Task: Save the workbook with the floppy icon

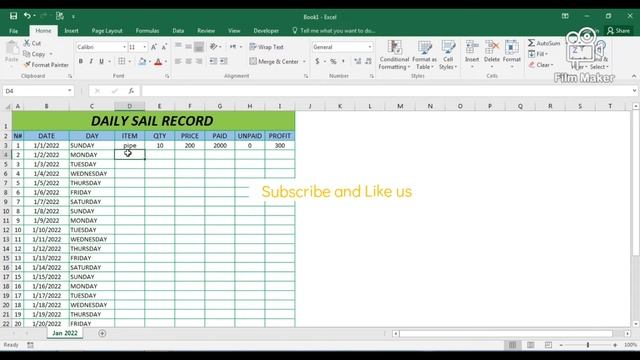Action: point(13,16)
